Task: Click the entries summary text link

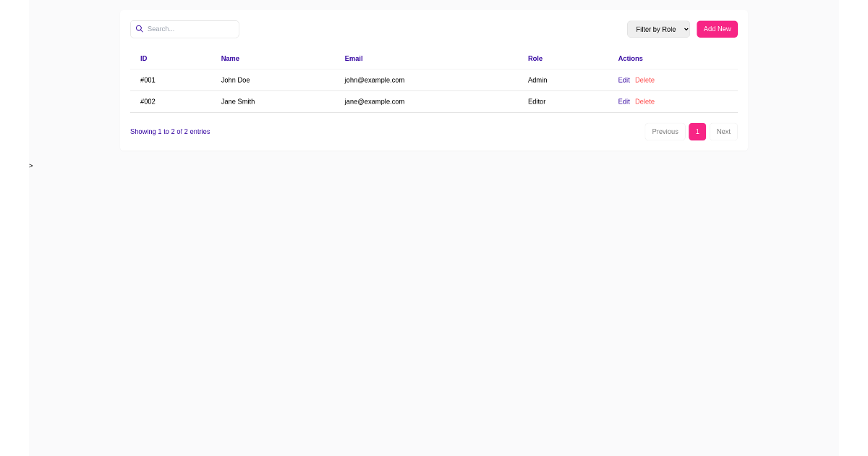Action: (170, 132)
